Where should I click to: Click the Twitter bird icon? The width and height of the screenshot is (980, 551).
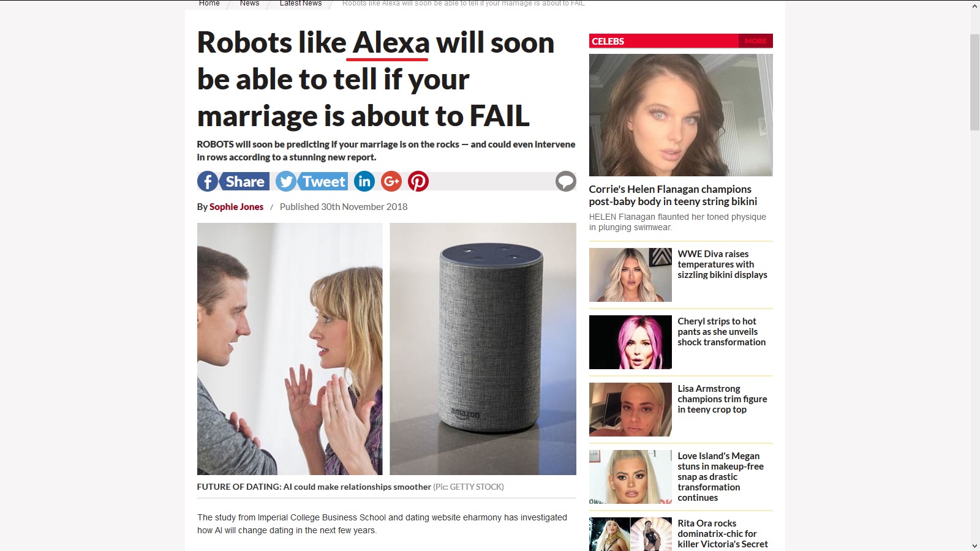(285, 181)
